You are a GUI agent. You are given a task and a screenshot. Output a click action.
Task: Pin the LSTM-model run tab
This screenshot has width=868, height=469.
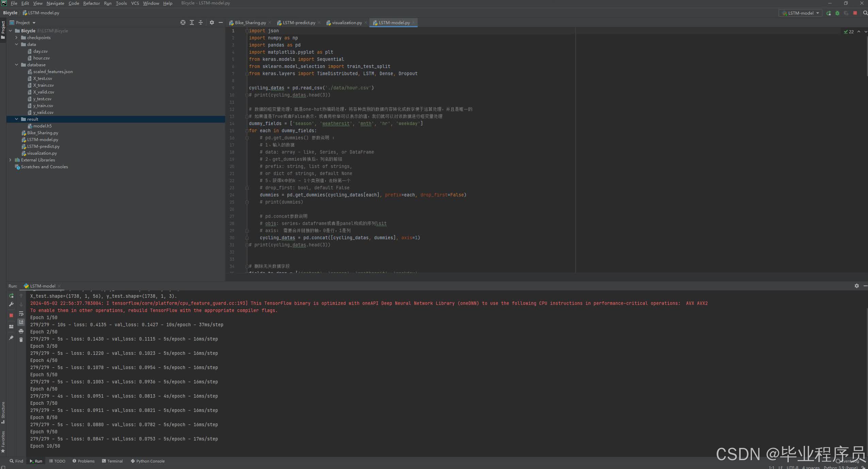11,338
